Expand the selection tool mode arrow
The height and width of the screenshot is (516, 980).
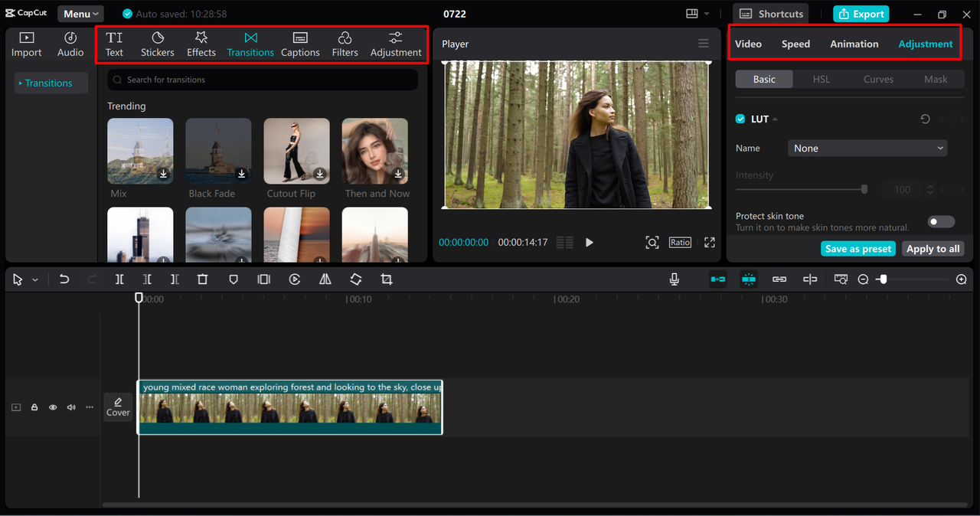click(35, 280)
